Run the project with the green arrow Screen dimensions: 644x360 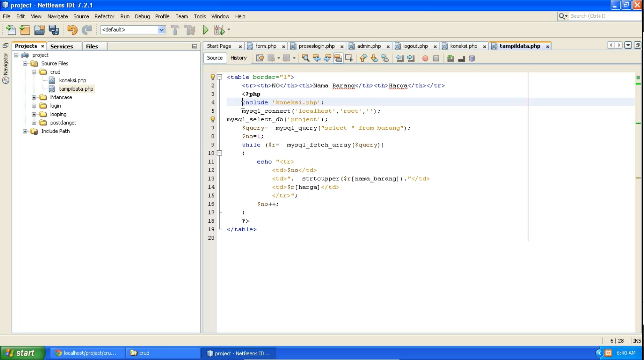click(x=205, y=30)
